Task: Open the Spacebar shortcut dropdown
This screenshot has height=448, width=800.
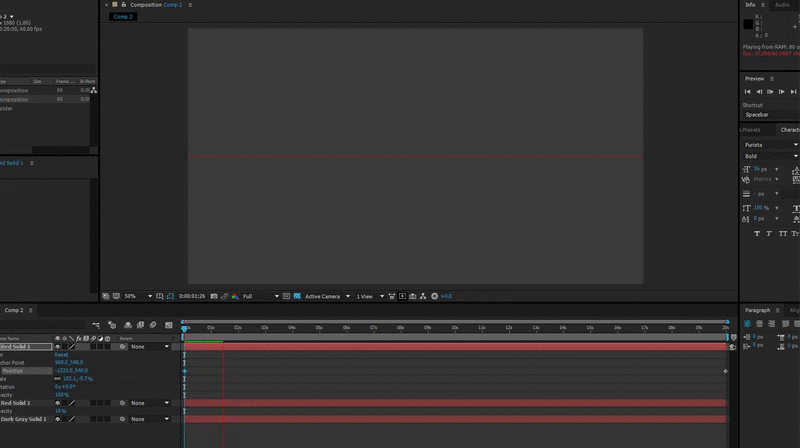Action: tap(770, 115)
